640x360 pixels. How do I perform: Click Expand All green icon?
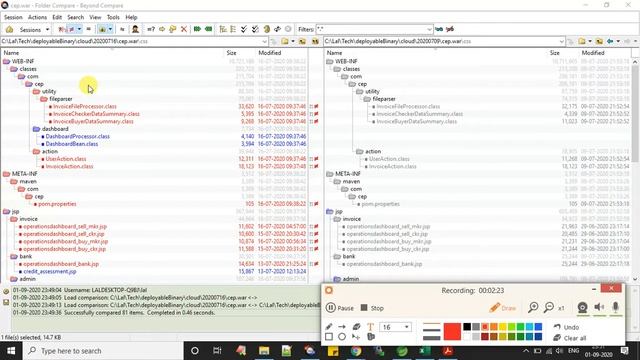(x=197, y=29)
